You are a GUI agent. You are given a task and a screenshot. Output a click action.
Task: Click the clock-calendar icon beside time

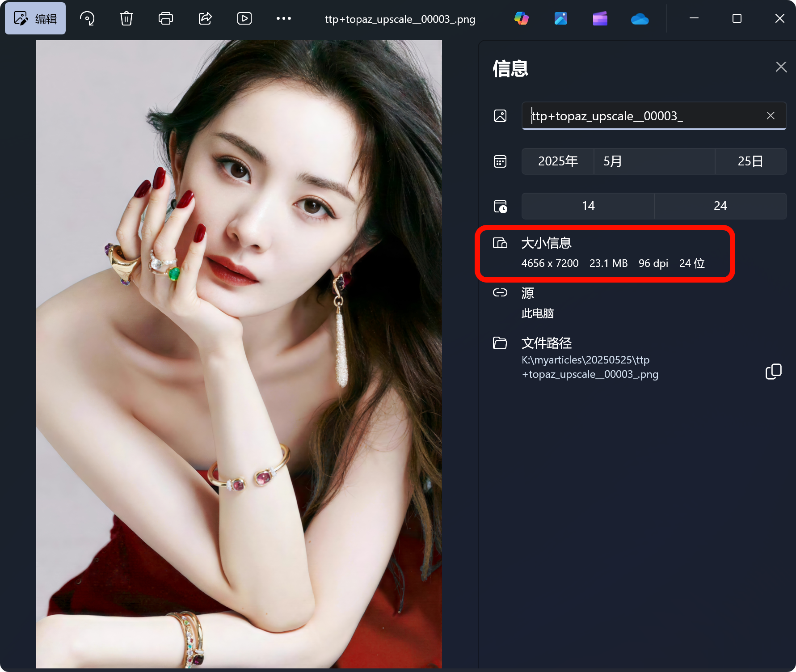click(500, 206)
